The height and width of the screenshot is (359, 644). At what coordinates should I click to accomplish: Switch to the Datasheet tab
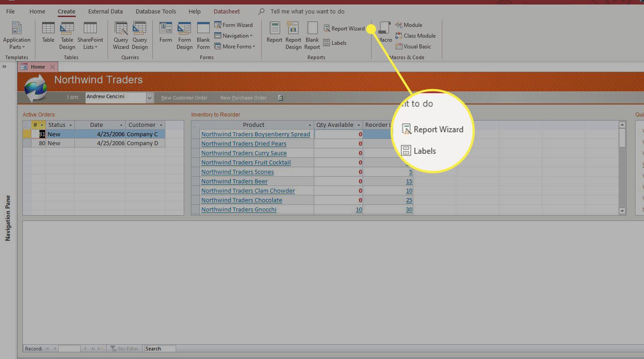(x=227, y=11)
